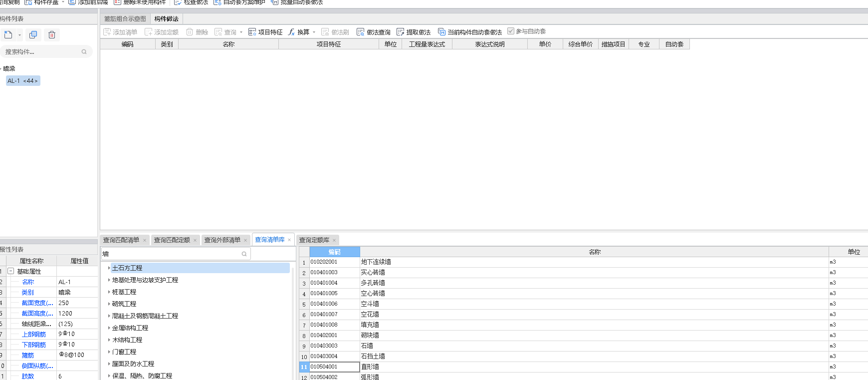Close the 查询外部清单 tab
Image resolution: width=868 pixels, height=380 pixels.
[x=245, y=241]
